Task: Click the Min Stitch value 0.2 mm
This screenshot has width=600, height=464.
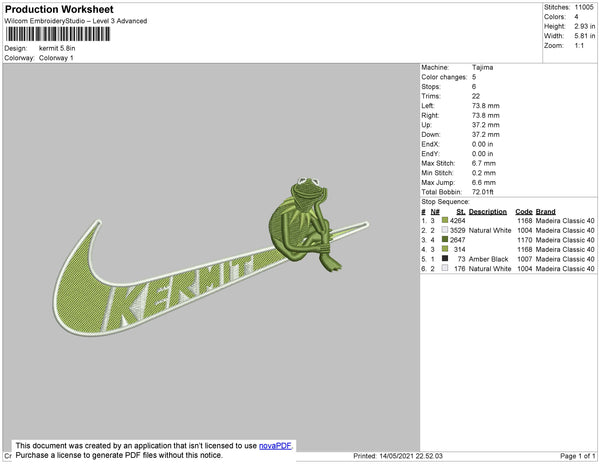Action: 484,173
